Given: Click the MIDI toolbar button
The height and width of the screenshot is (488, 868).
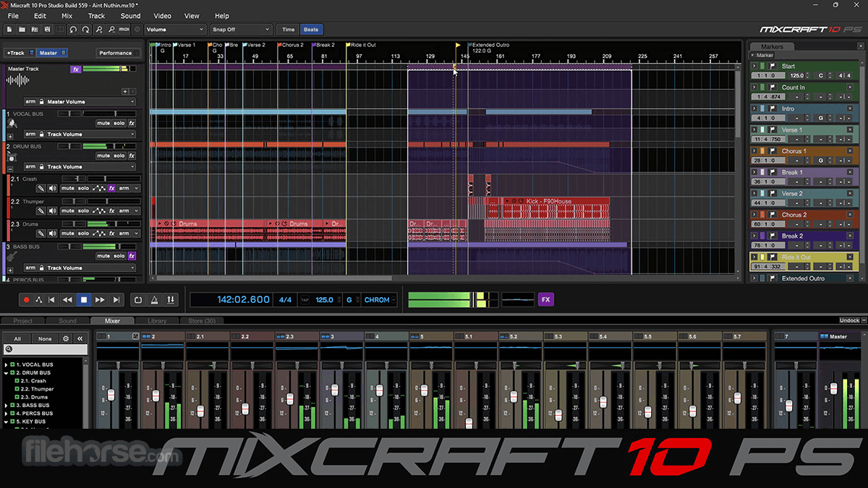Looking at the screenshot, I should click(124, 30).
